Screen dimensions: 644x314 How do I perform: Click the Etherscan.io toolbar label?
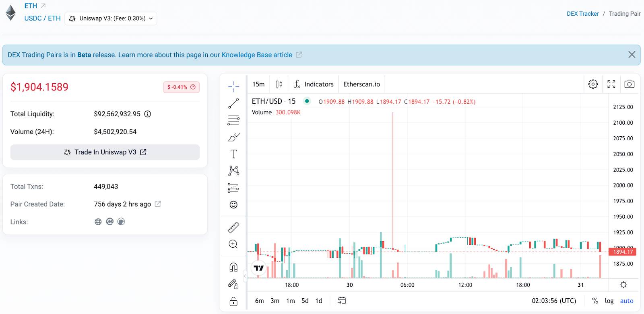pyautogui.click(x=361, y=84)
